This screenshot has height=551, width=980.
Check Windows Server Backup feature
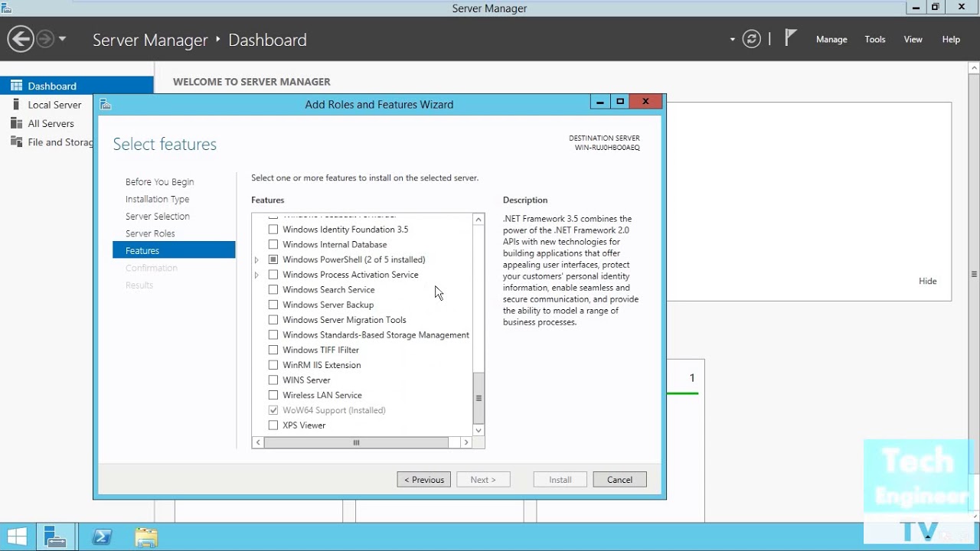click(x=273, y=305)
